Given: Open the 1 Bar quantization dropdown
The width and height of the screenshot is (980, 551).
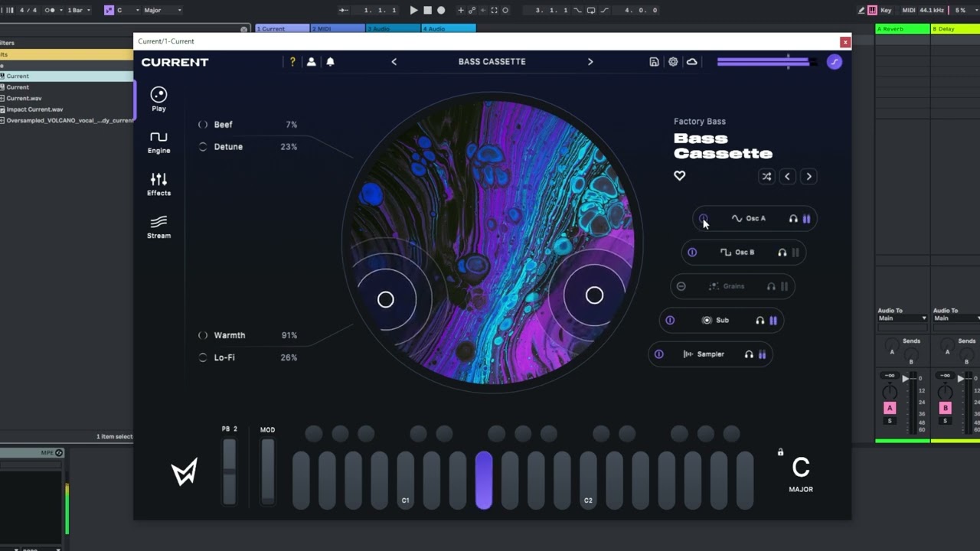Looking at the screenshot, I should tap(79, 10).
